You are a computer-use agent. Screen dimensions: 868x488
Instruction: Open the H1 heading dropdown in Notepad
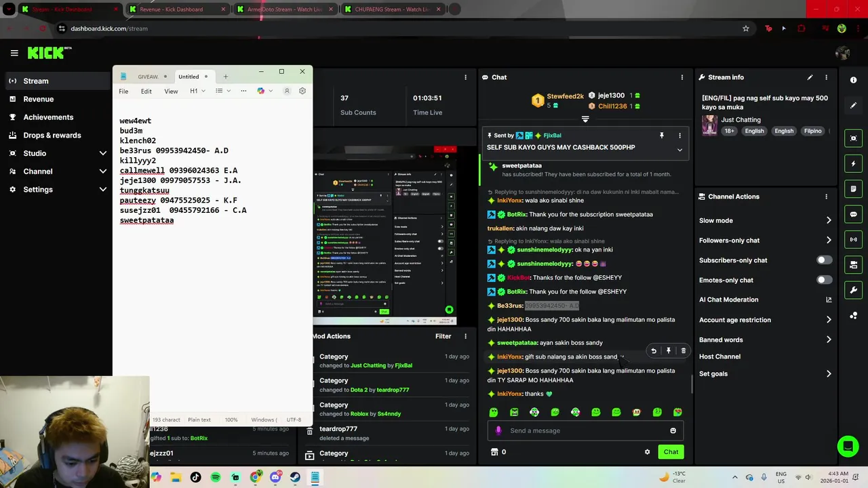coord(197,91)
